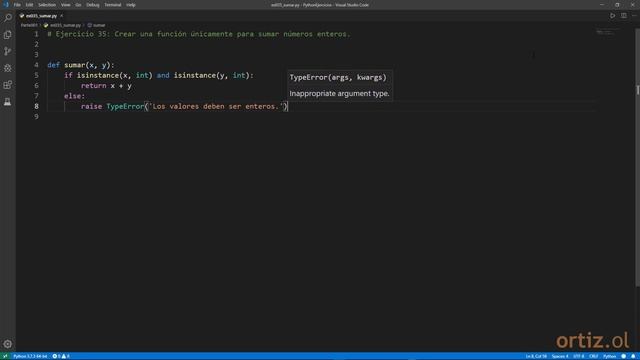Open the Go menu
This screenshot has height=360, width=640.
tap(78, 5)
